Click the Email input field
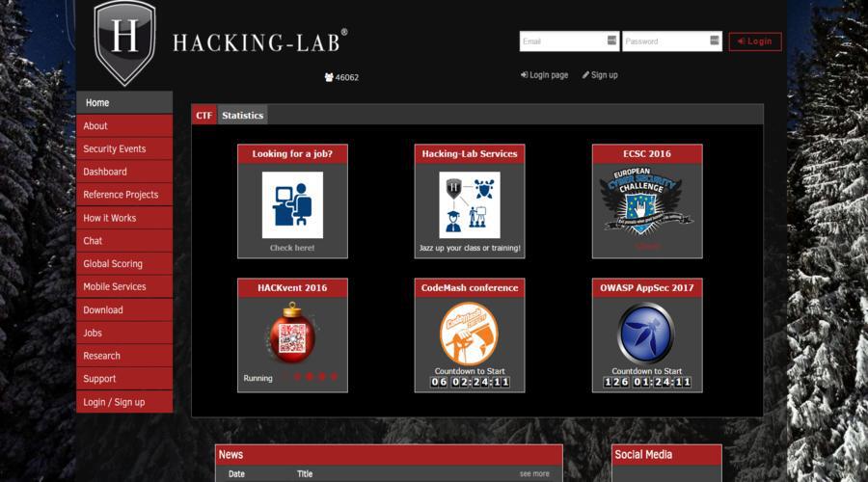Image resolution: width=868 pixels, height=482 pixels. click(x=569, y=40)
